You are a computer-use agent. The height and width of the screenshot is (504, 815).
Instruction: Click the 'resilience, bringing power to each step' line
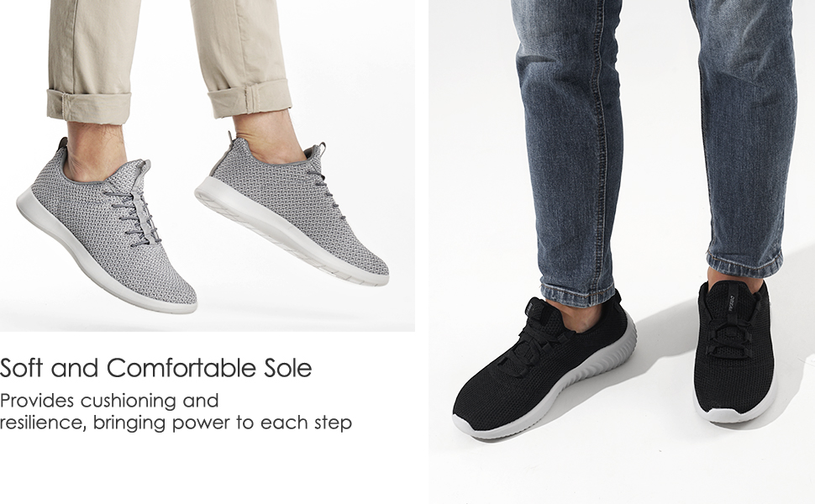tap(176, 423)
